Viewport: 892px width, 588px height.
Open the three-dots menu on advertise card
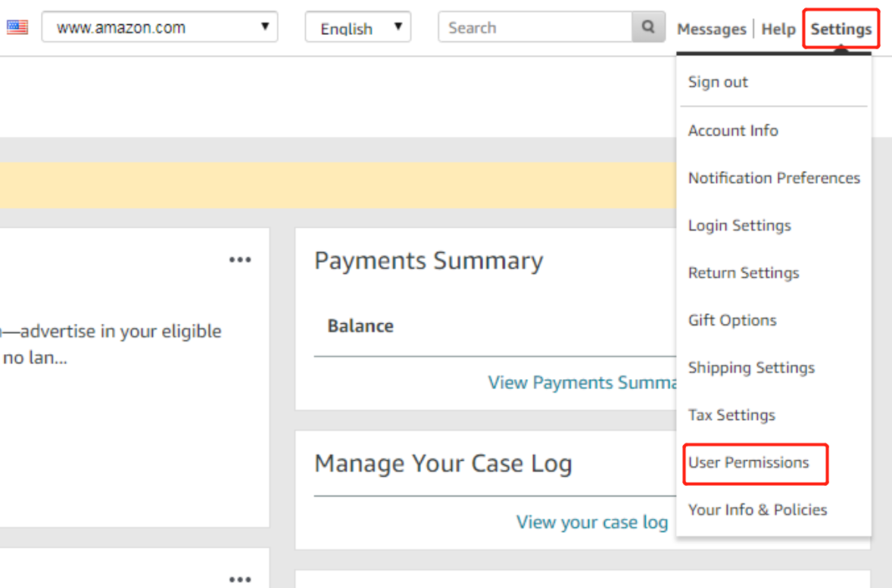coord(240,260)
